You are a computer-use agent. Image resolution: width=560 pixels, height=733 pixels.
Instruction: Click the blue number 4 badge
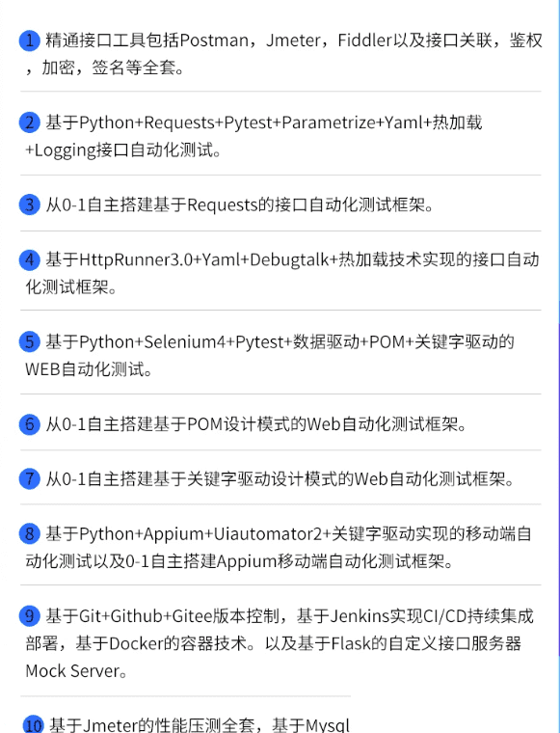click(x=30, y=259)
